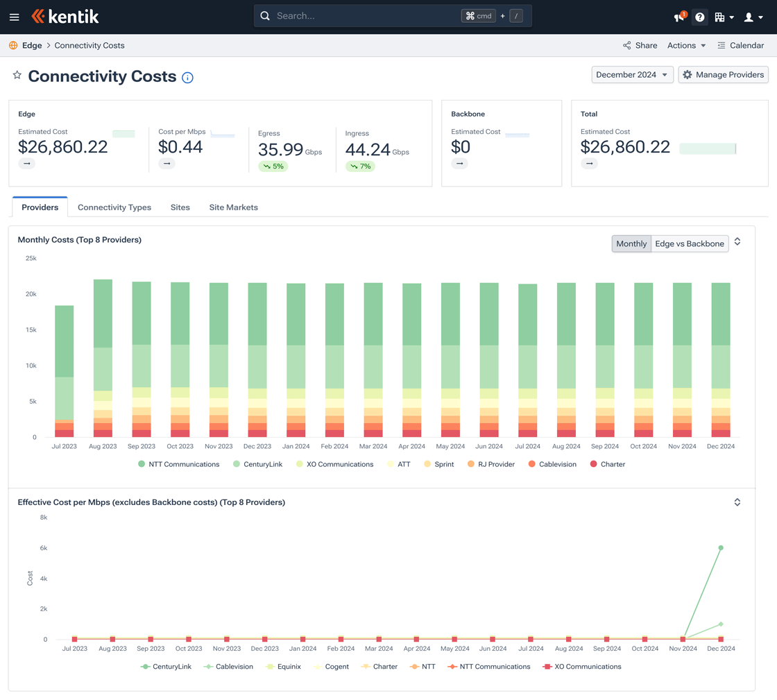Click the Connectivity Costs info icon

187,78
